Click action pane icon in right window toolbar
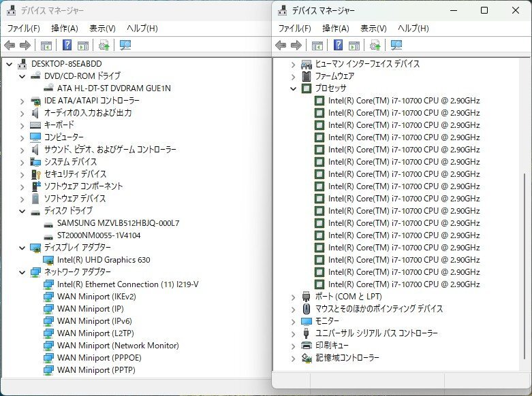Viewport: 532px width, 396px height. pos(354,46)
